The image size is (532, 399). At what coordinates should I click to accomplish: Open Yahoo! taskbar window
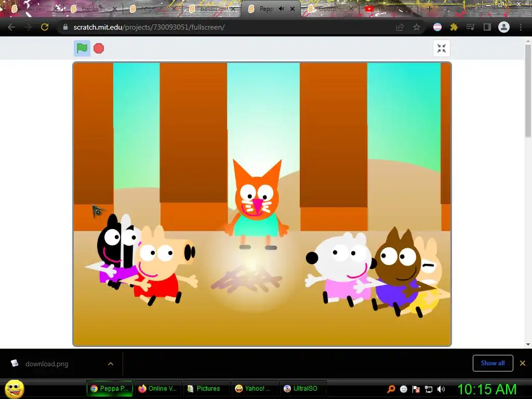(255, 389)
